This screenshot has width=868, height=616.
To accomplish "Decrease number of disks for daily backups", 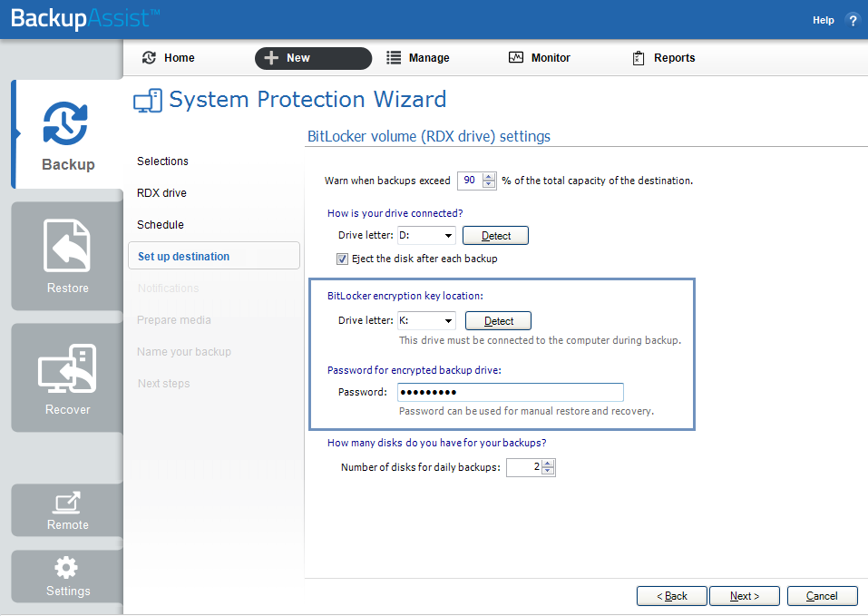I will tap(548, 471).
